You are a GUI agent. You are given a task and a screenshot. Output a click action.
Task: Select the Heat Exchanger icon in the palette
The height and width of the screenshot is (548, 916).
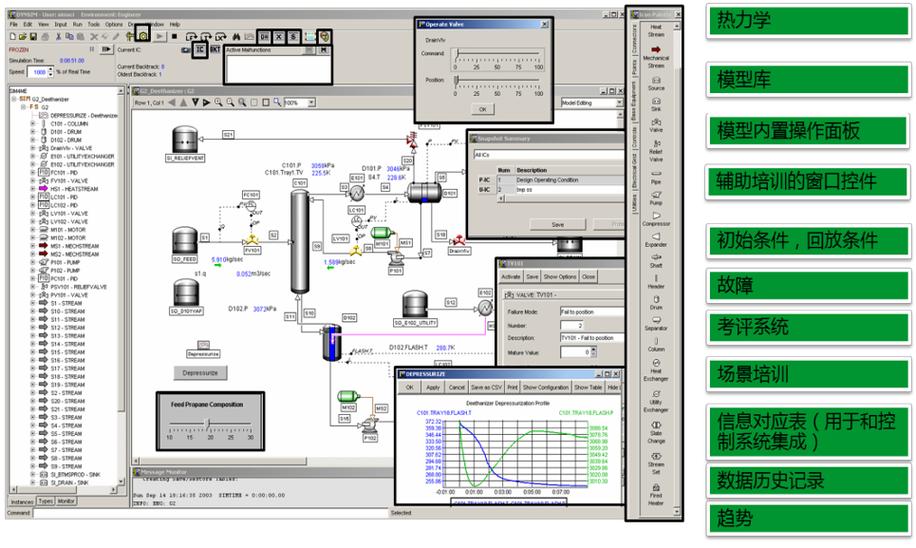point(656,363)
